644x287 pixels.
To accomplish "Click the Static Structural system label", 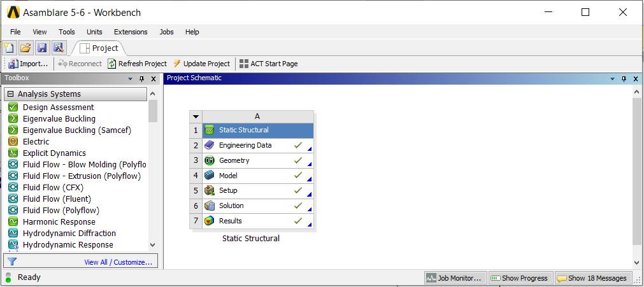I will click(250, 238).
